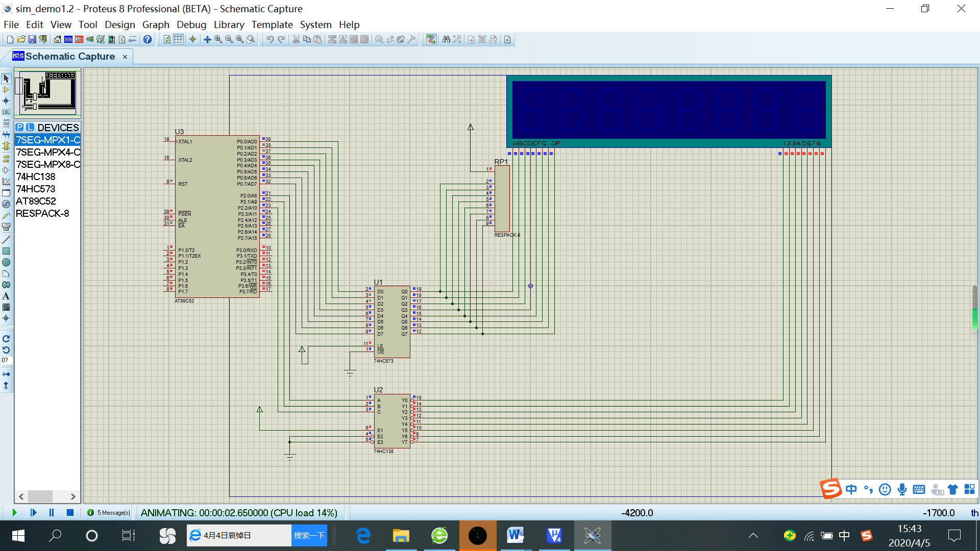Screen dimensions: 980x551
Task: Select the Junction Dot Mode tool
Action: [6, 101]
